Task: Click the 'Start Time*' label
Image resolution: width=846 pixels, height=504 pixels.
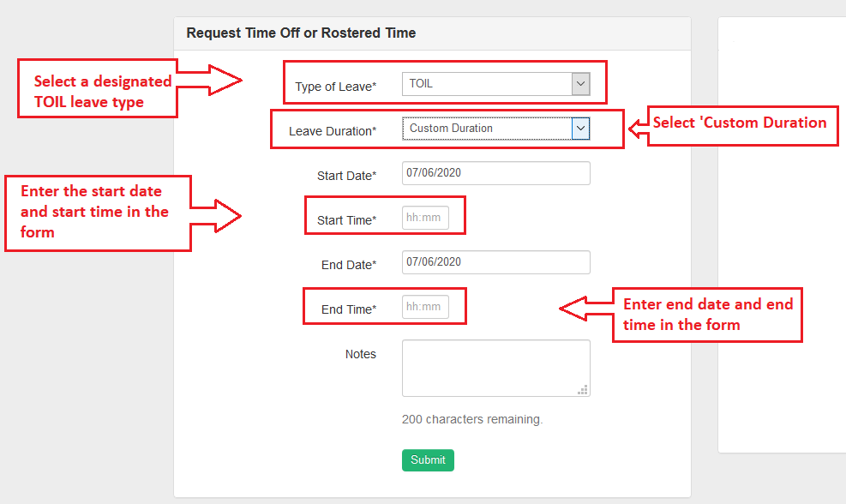Action: tap(346, 220)
